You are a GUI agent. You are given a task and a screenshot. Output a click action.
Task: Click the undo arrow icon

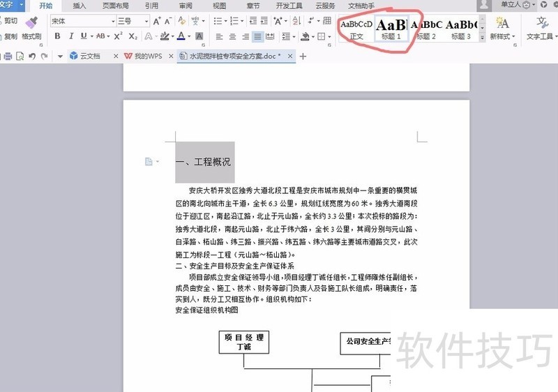pyautogui.click(x=32, y=56)
